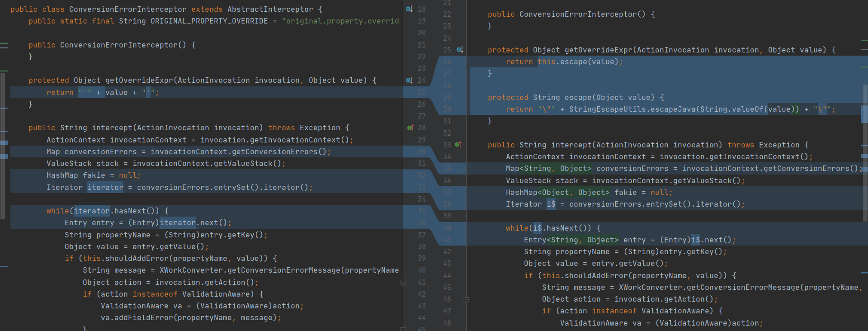
Task: Click 'Map conversionErrors' line in left pane
Action: pos(189,152)
